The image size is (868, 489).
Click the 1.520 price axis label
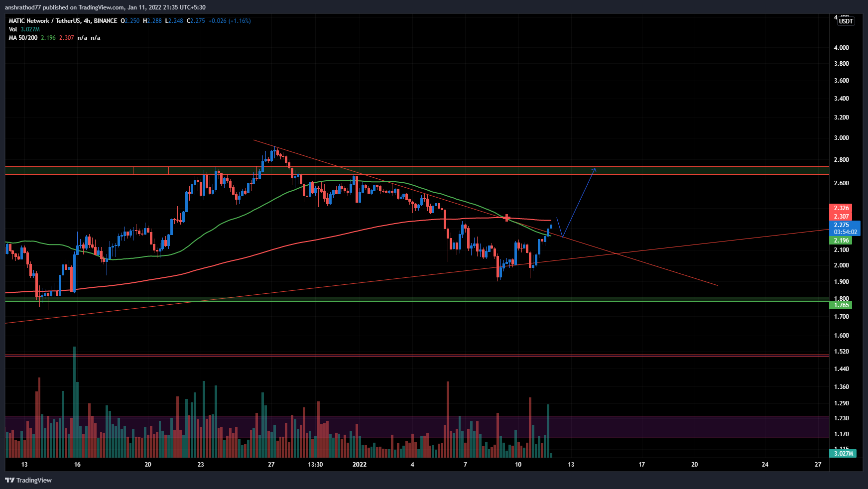(841, 352)
